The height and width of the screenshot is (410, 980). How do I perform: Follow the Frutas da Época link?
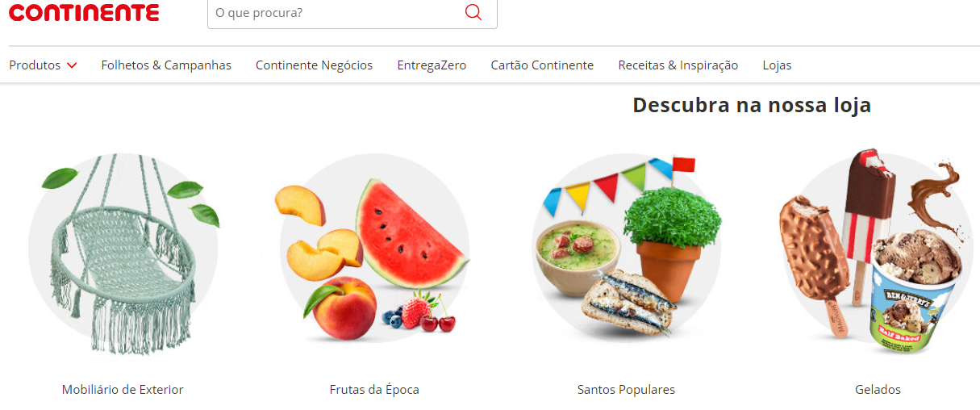click(x=374, y=390)
